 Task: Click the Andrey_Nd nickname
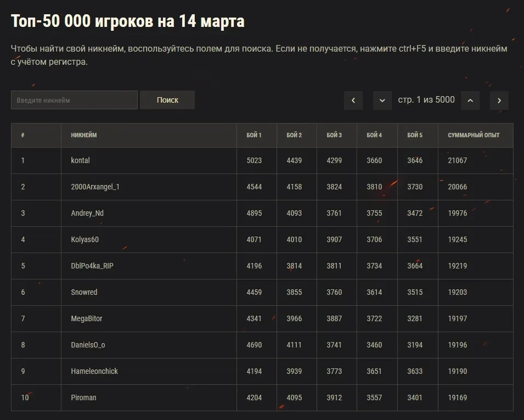[x=87, y=213]
